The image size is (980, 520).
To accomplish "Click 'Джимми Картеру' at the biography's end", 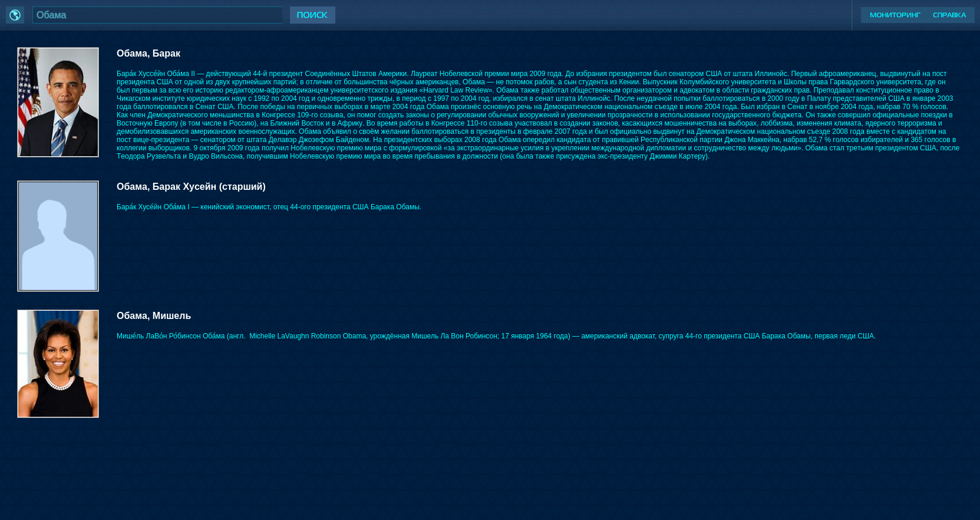I will pos(678,156).
